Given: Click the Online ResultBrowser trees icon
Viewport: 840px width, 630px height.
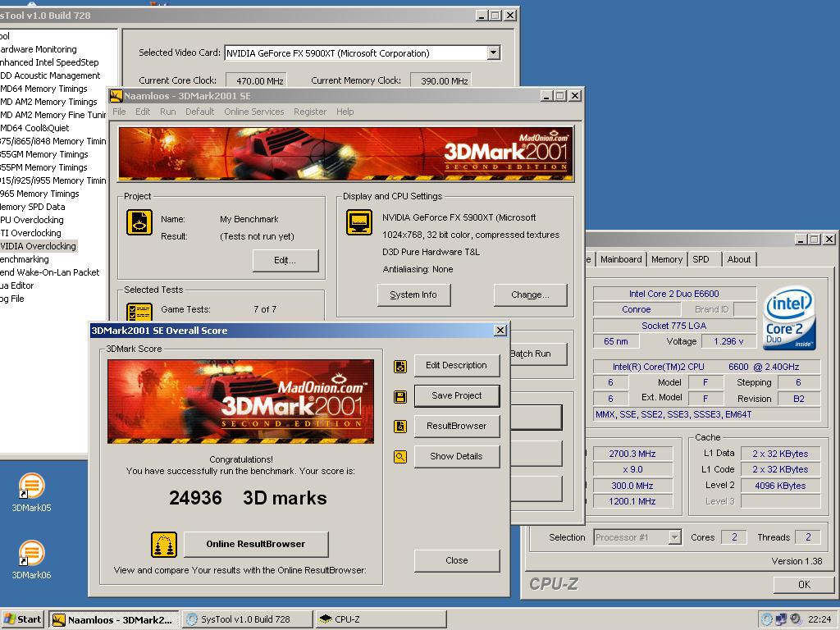Looking at the screenshot, I should click(x=164, y=545).
